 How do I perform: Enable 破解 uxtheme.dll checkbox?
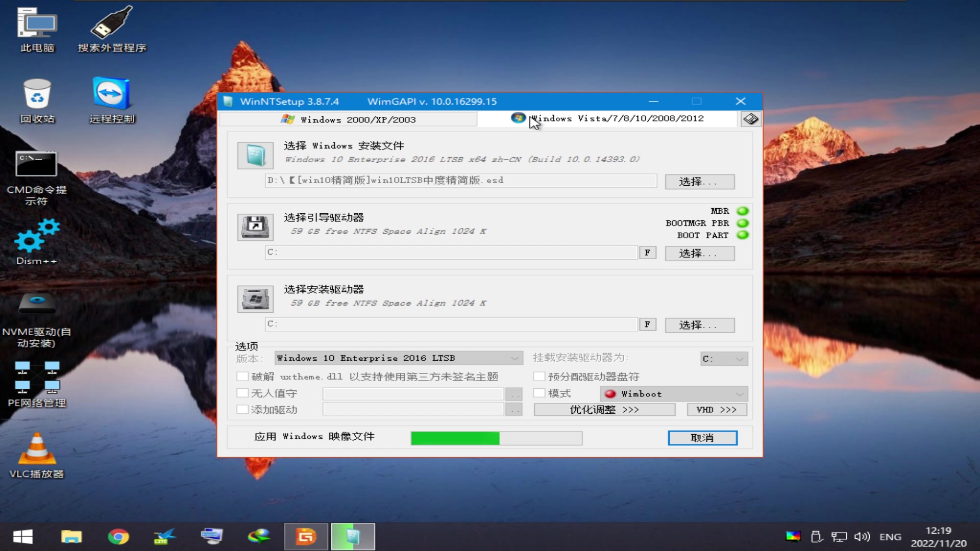pos(243,377)
